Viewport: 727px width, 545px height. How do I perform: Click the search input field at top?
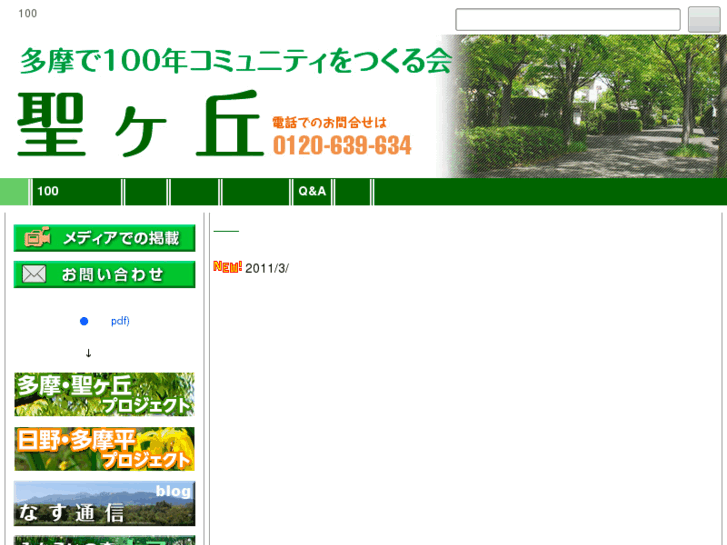[568, 19]
